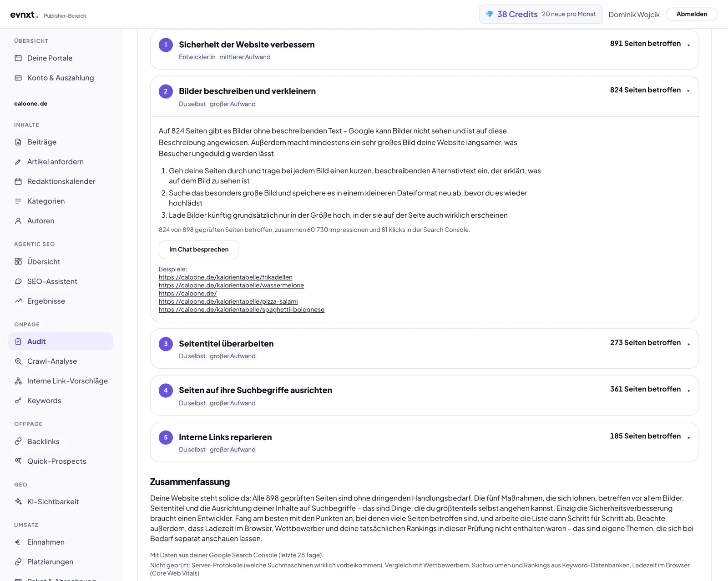Open the pizza-salami example link
Screen dimensions: 728x581
[x=228, y=301]
